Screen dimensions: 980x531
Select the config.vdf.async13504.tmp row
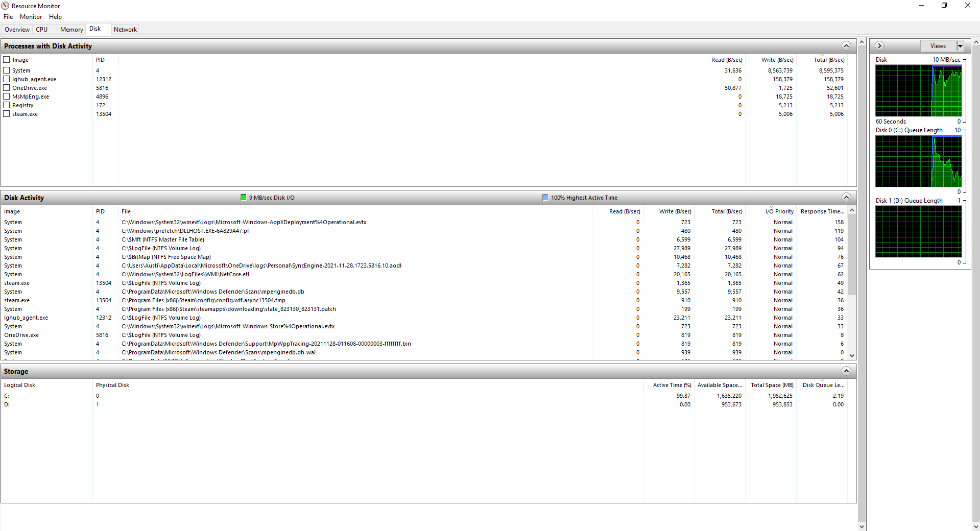tap(424, 300)
